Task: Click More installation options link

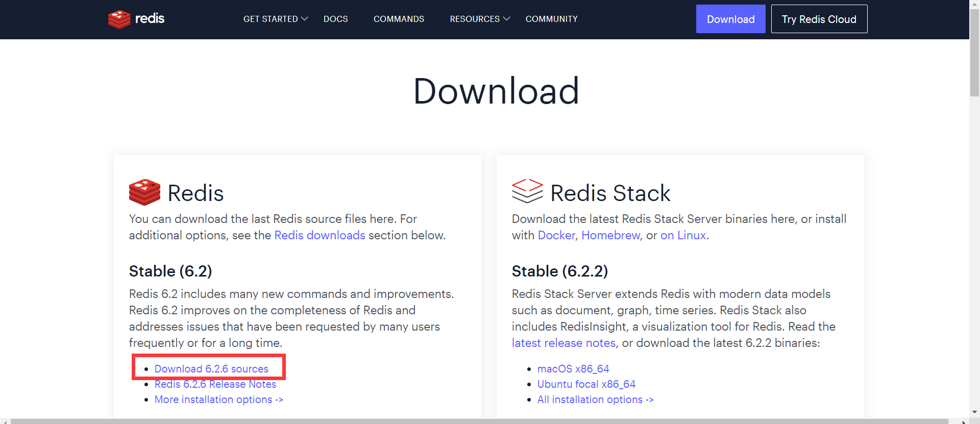Action: coord(219,400)
